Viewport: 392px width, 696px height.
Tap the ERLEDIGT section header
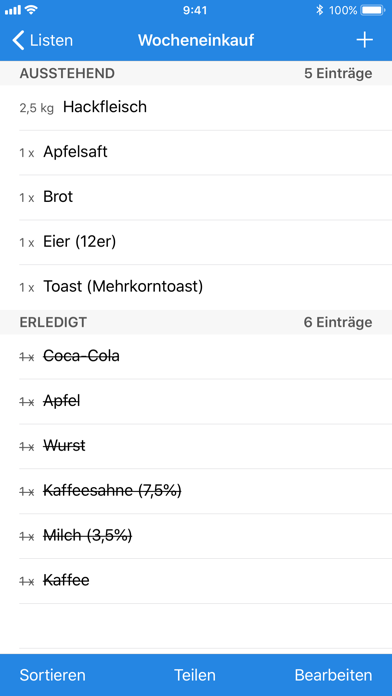tap(196, 322)
